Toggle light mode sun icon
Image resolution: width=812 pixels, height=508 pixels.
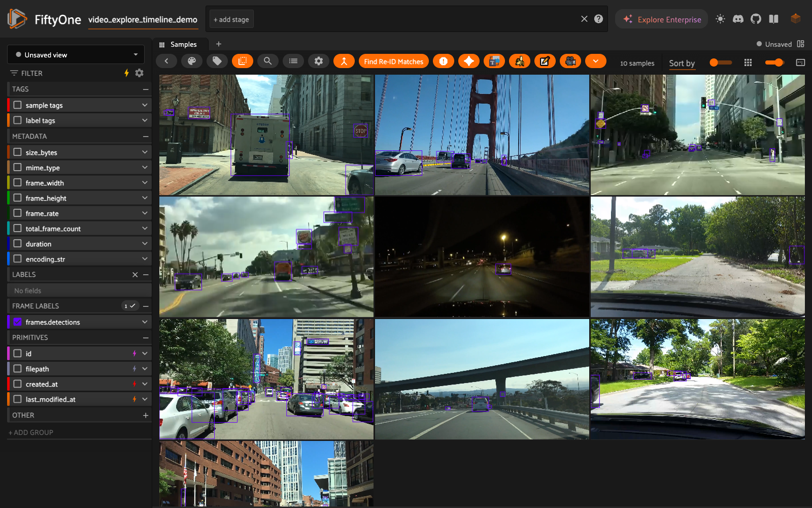(x=720, y=19)
